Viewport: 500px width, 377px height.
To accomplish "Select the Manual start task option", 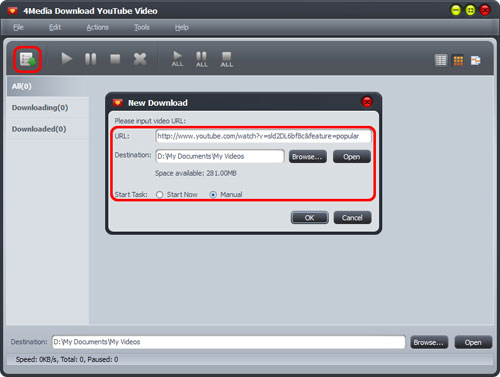I will [x=213, y=195].
